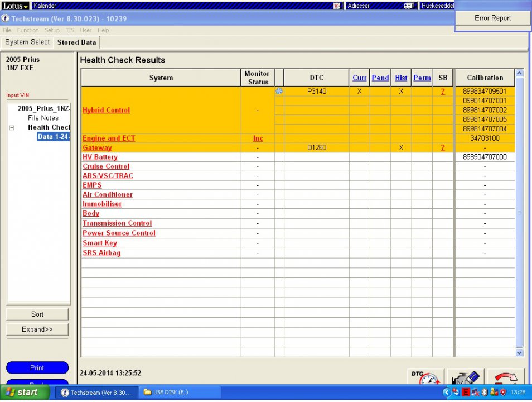The width and height of the screenshot is (532, 402).
Task: Click the Expand>> button
Action: click(37, 329)
